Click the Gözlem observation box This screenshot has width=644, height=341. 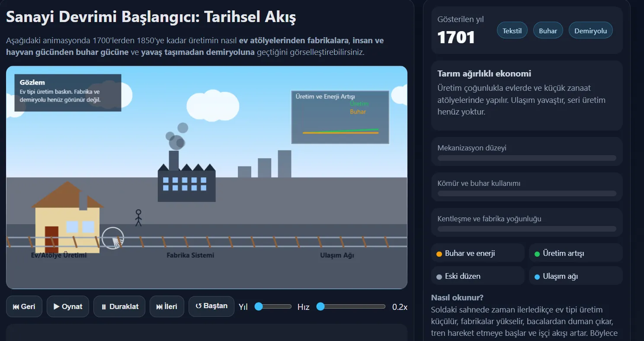pos(68,93)
